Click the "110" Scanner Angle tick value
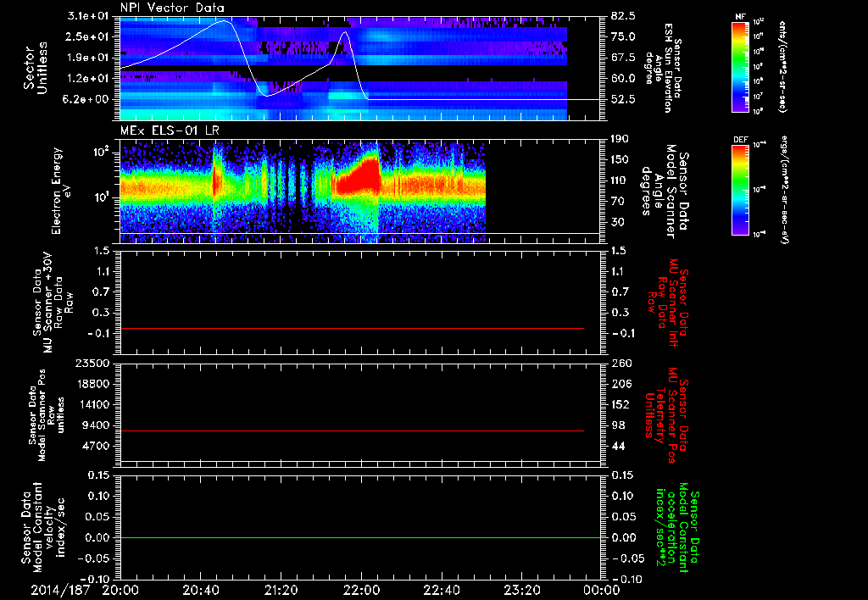This screenshot has height=600, width=868. 620,181
